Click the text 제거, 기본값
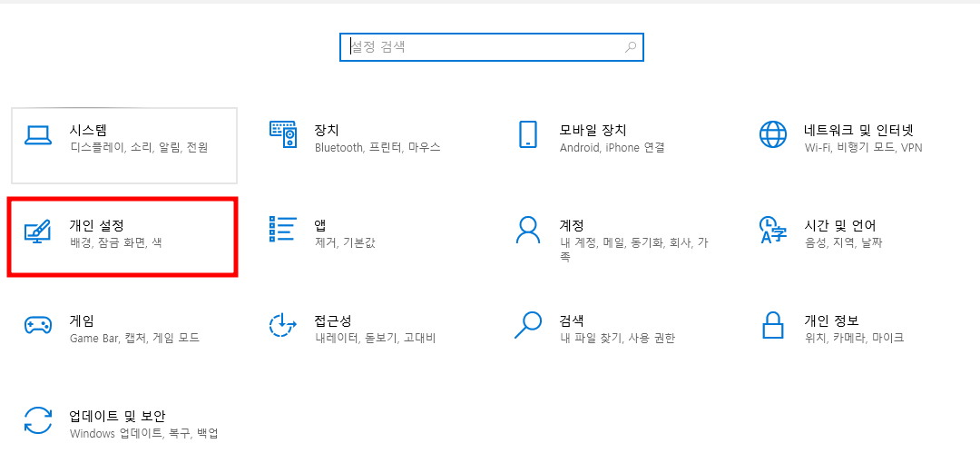The height and width of the screenshot is (473, 980). click(345, 242)
